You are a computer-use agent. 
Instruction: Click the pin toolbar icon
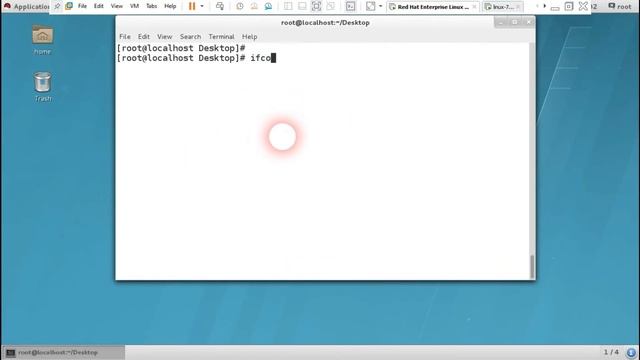[57, 6]
